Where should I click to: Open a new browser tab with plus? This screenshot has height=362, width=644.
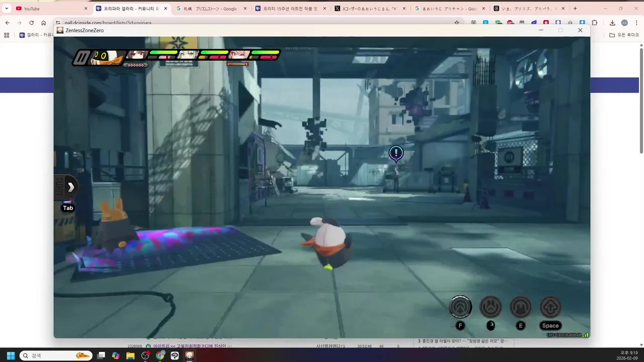tap(575, 9)
